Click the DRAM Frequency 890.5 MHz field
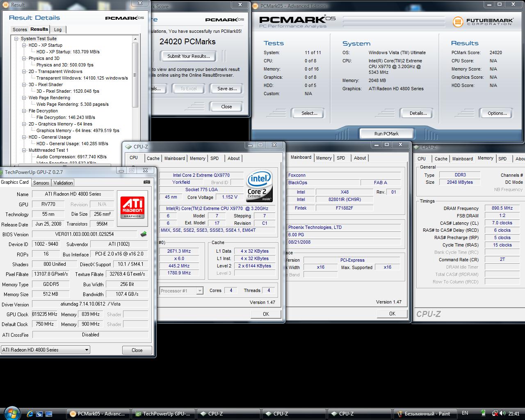This screenshot has height=420, width=525. pos(502,208)
